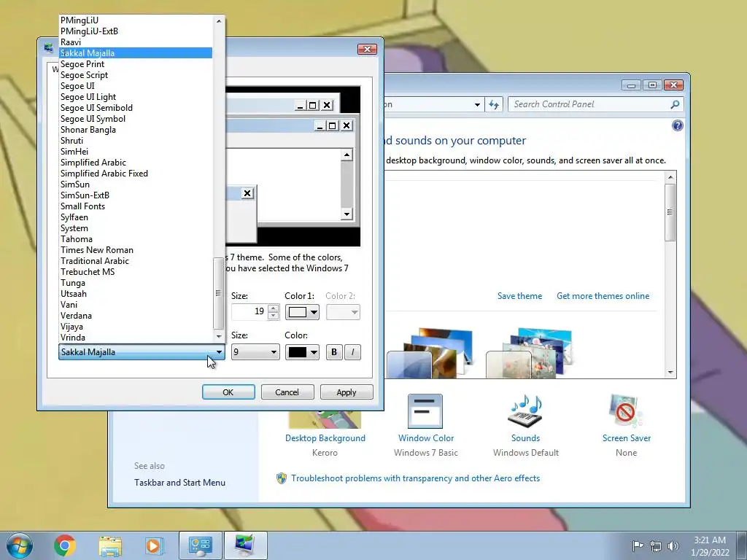Screen dimensions: 747x560
Task: Click font list scroll up arrow
Action: [219, 21]
